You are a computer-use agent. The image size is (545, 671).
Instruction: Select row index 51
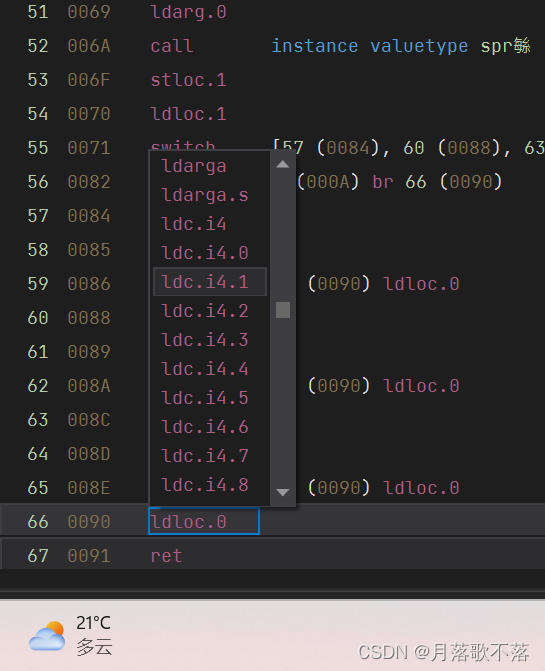[38, 12]
